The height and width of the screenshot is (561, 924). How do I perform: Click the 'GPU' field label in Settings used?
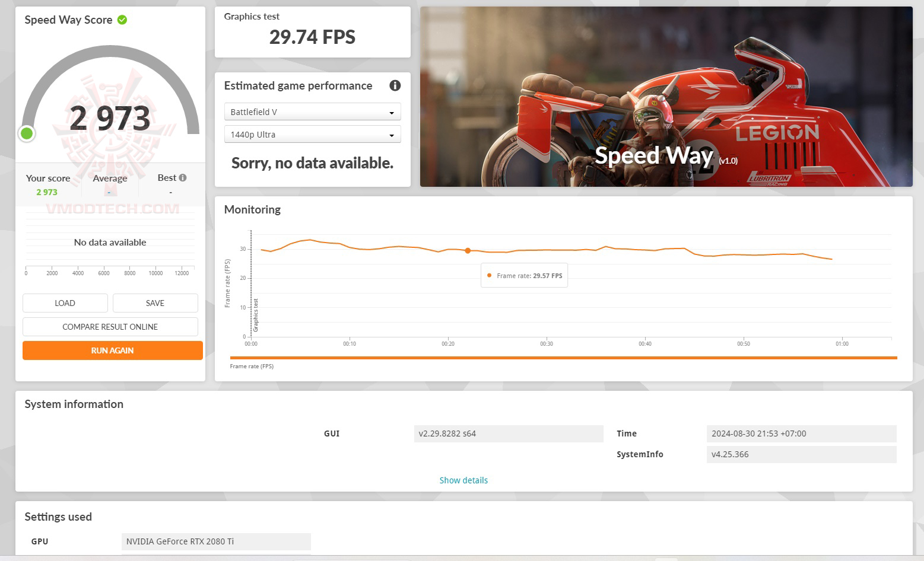[x=40, y=541]
